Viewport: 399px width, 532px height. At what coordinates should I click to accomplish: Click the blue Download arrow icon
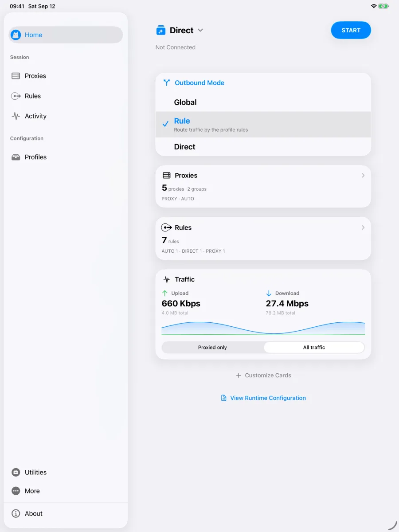(x=269, y=293)
